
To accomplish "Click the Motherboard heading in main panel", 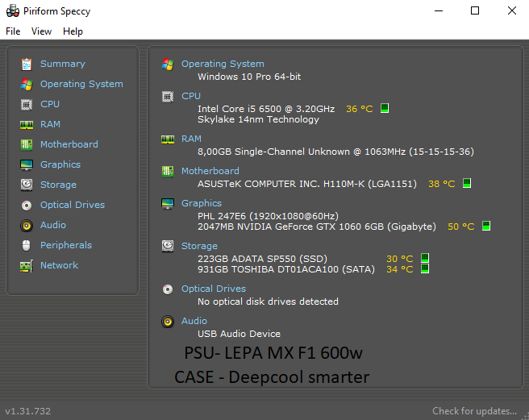I will [210, 171].
